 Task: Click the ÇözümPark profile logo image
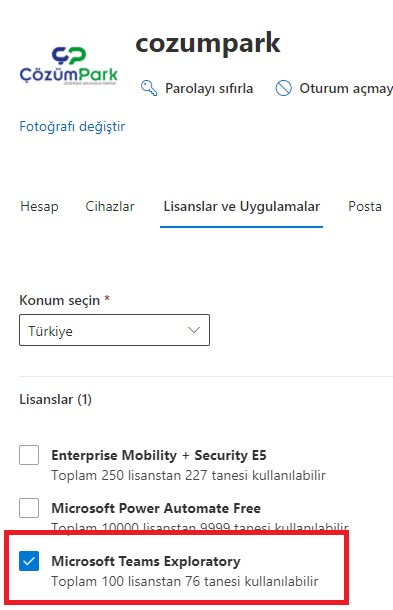(x=69, y=66)
